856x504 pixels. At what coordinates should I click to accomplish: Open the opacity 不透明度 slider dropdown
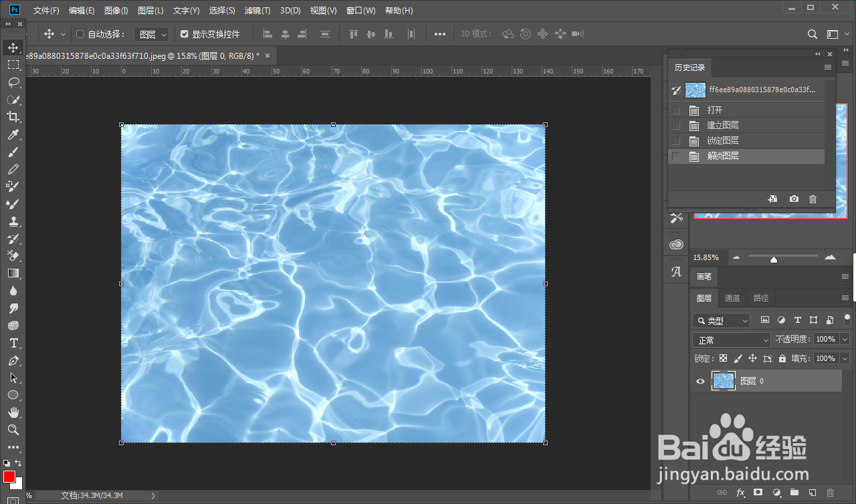point(845,340)
